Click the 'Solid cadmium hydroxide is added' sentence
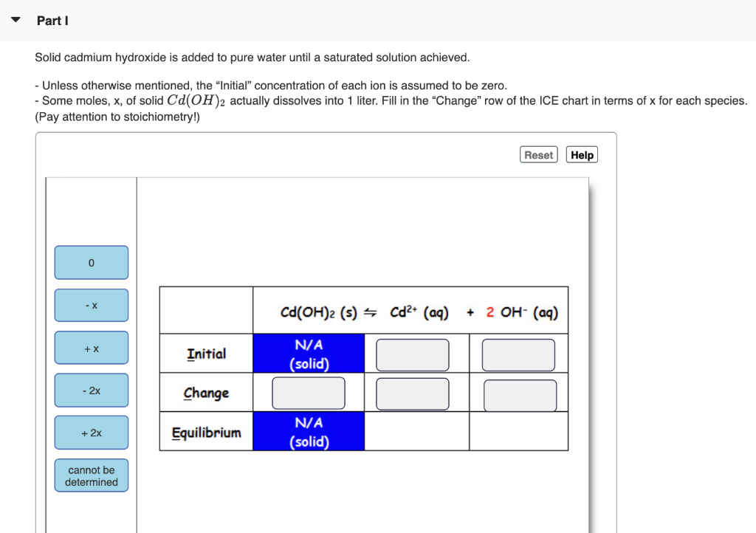Viewport: 756px width, 533px height. pos(252,58)
